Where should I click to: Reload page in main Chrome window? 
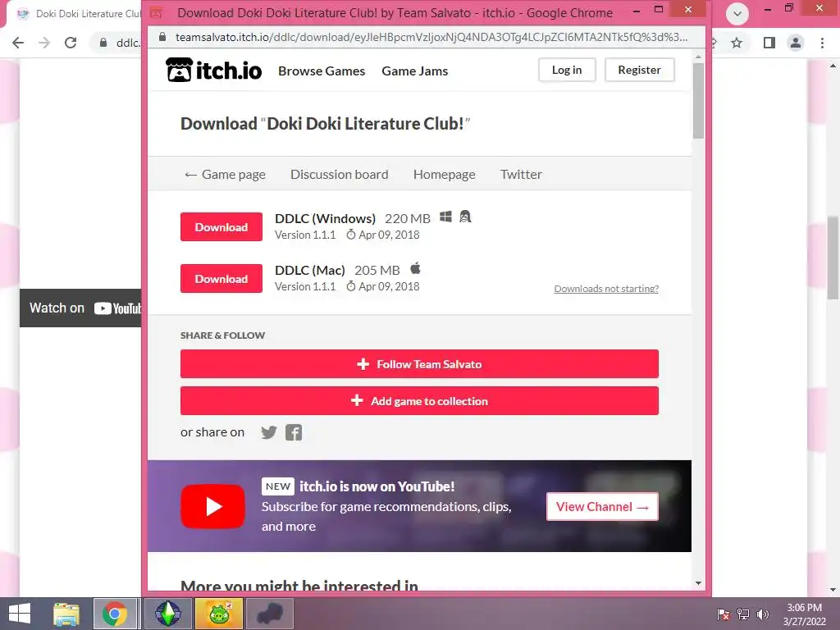point(71,43)
